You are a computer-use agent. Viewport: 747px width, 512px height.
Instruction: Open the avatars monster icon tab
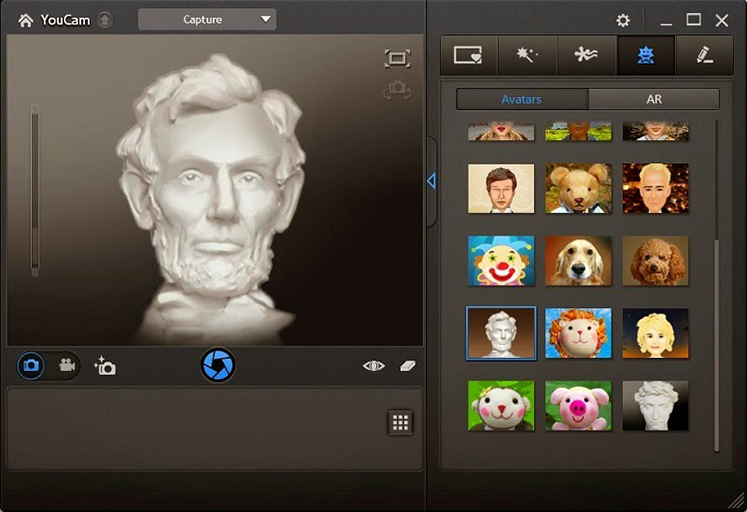coord(646,55)
